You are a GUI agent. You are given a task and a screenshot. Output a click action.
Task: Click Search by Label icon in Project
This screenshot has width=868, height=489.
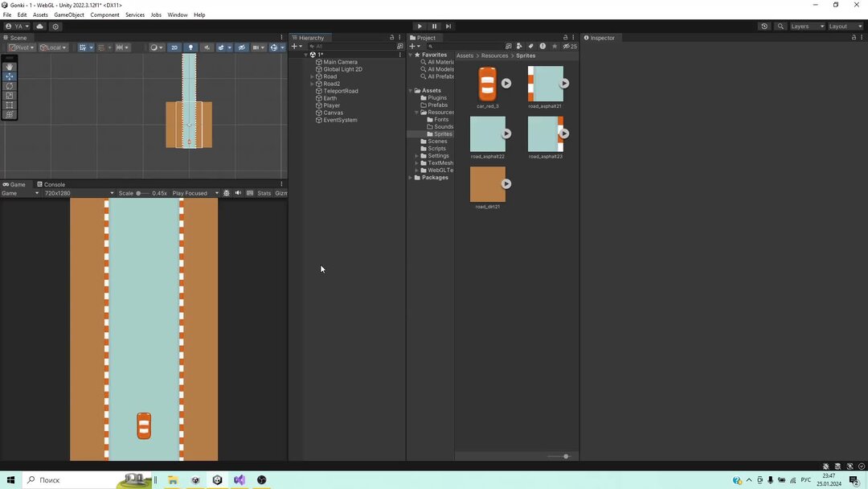[531, 47]
